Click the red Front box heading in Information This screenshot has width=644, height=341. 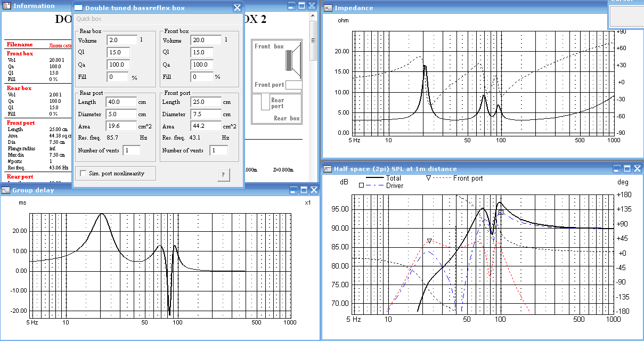[20, 54]
